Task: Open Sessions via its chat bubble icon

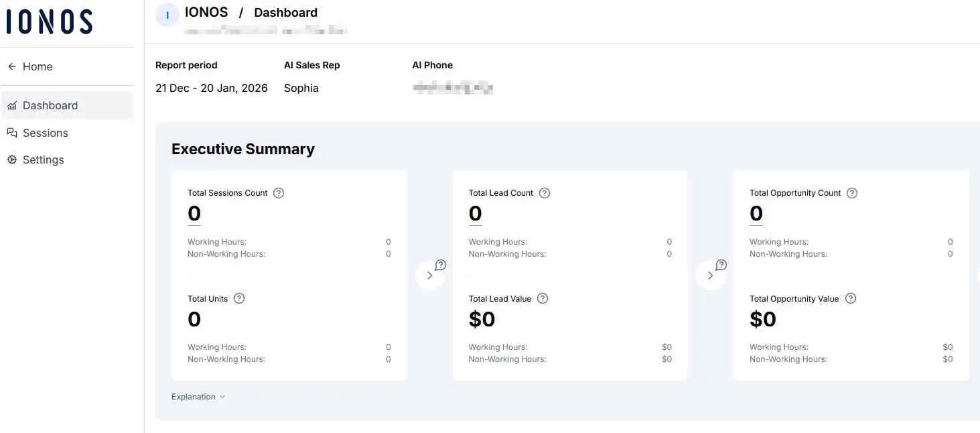Action: 12,132
